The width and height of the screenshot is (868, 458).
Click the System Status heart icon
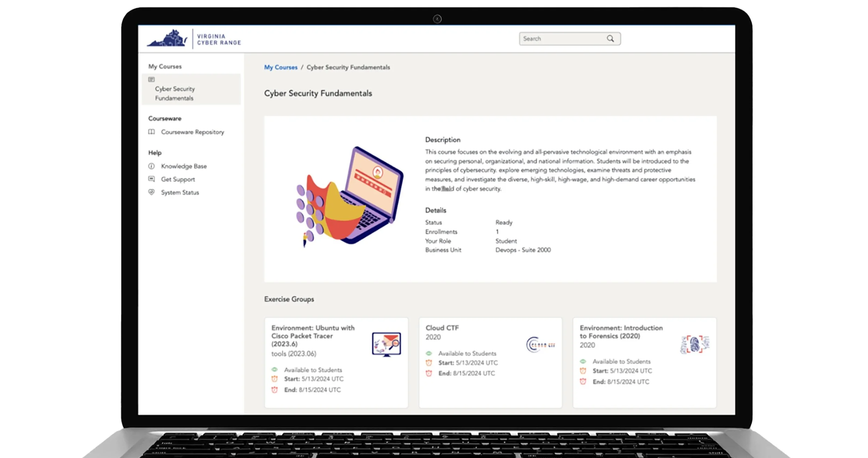[151, 192]
